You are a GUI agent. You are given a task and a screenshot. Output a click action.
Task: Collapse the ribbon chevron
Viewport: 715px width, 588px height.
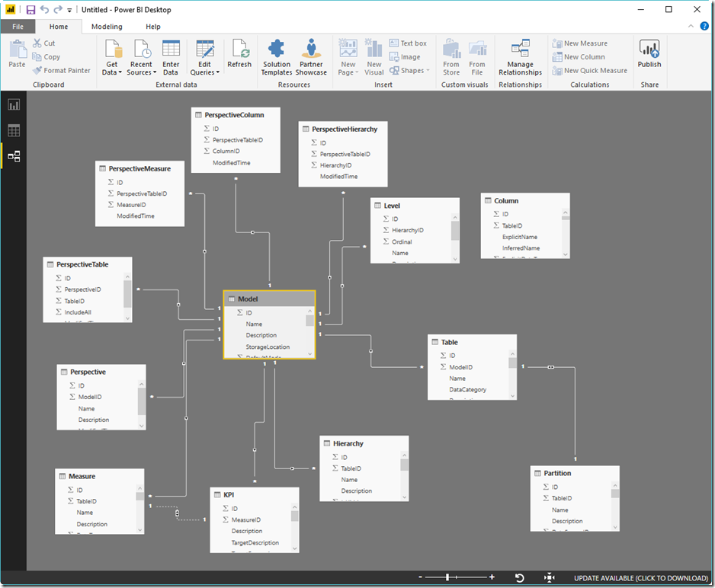(x=691, y=26)
